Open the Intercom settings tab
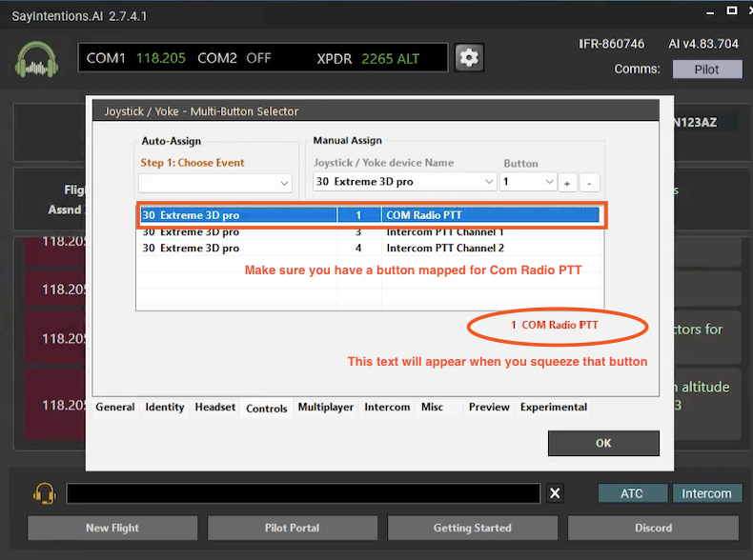The height and width of the screenshot is (560, 753). [387, 407]
